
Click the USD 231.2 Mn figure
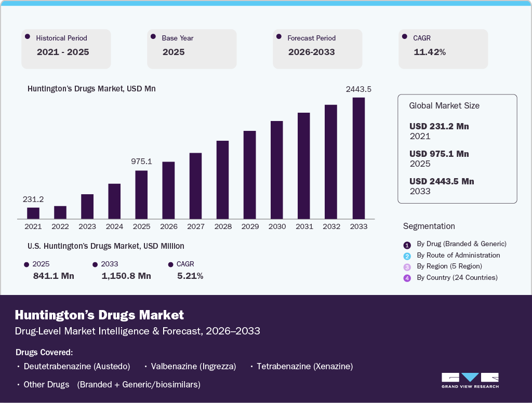click(x=439, y=126)
